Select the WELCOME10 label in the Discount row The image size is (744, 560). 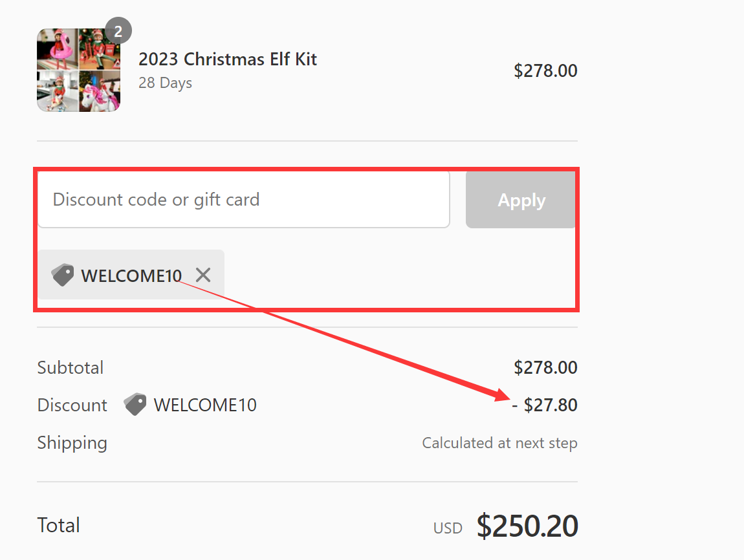tap(205, 405)
